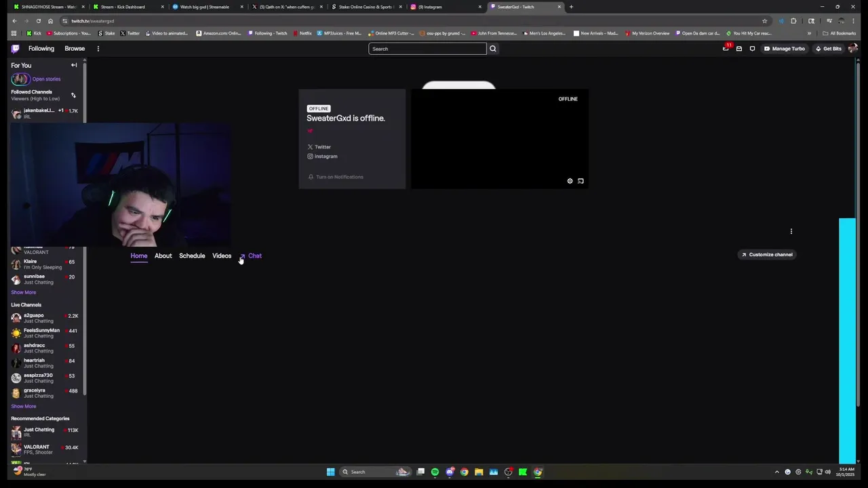This screenshot has width=868, height=488.
Task: Open SweaterGxd Twitter link
Action: coord(319,147)
